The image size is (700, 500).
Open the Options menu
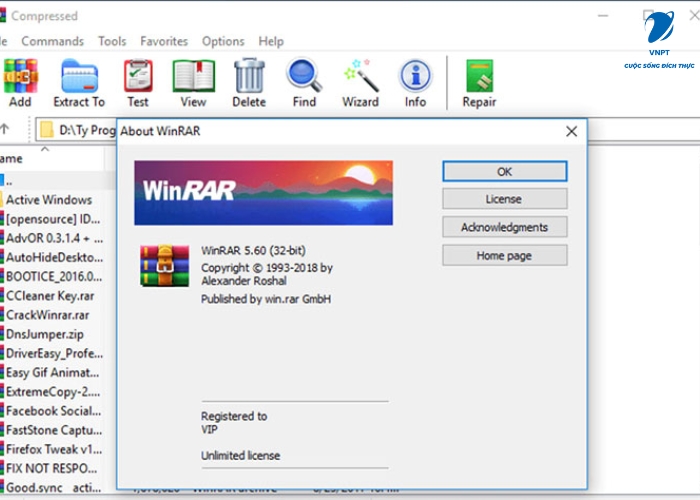pyautogui.click(x=223, y=41)
